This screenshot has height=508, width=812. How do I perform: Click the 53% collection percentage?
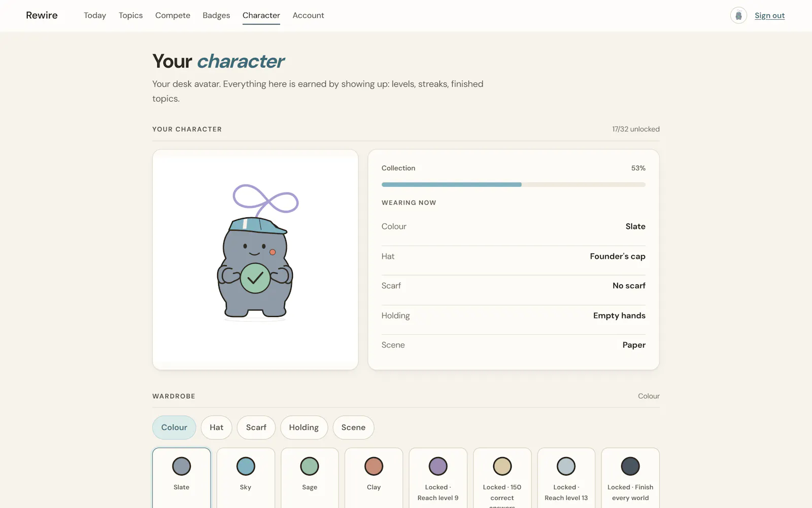638,168
